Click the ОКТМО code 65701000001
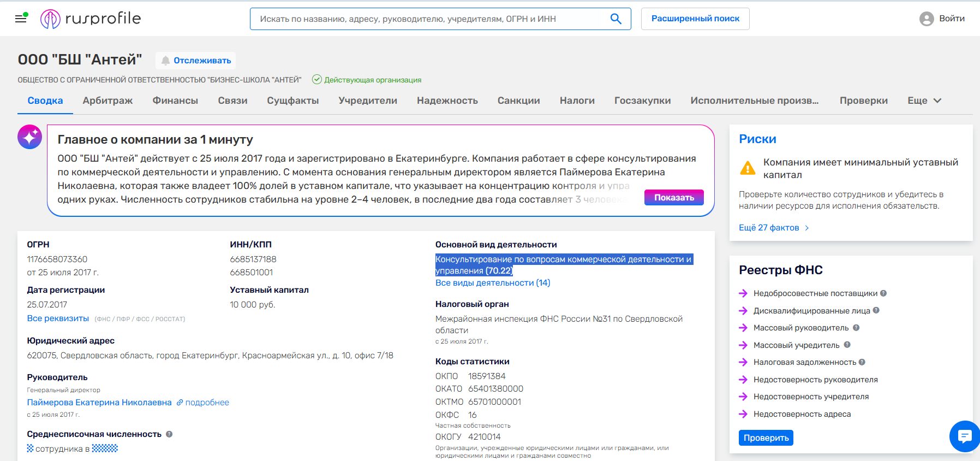 click(x=494, y=402)
